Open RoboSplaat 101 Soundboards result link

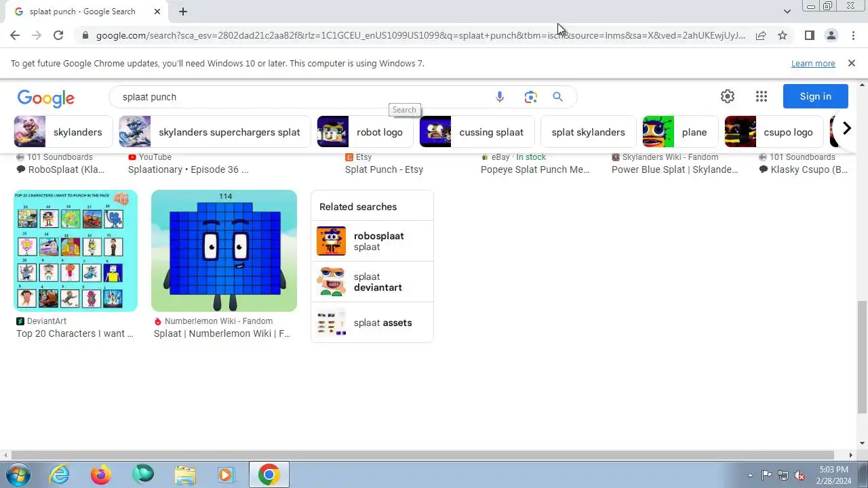pyautogui.click(x=60, y=169)
